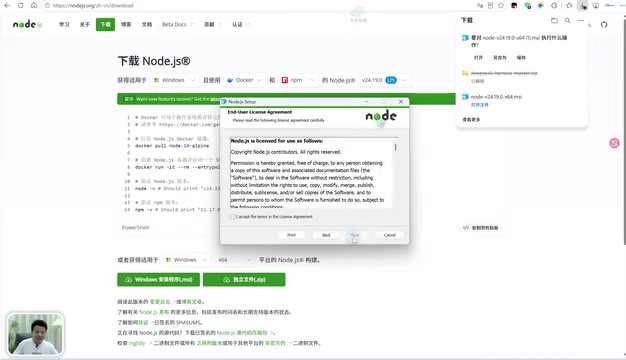Expand the 认证 navigation menu
This screenshot has width=626, height=360.
[x=240, y=25]
